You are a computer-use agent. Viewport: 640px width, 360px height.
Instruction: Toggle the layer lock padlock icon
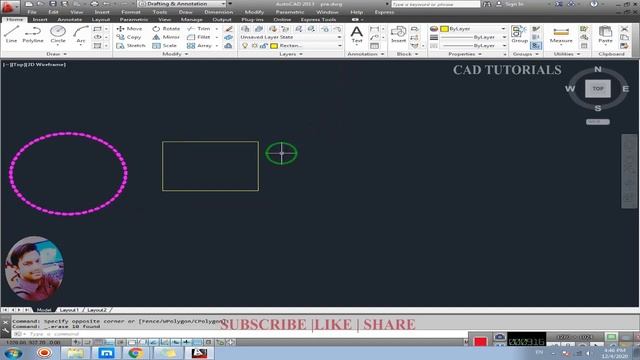264,46
